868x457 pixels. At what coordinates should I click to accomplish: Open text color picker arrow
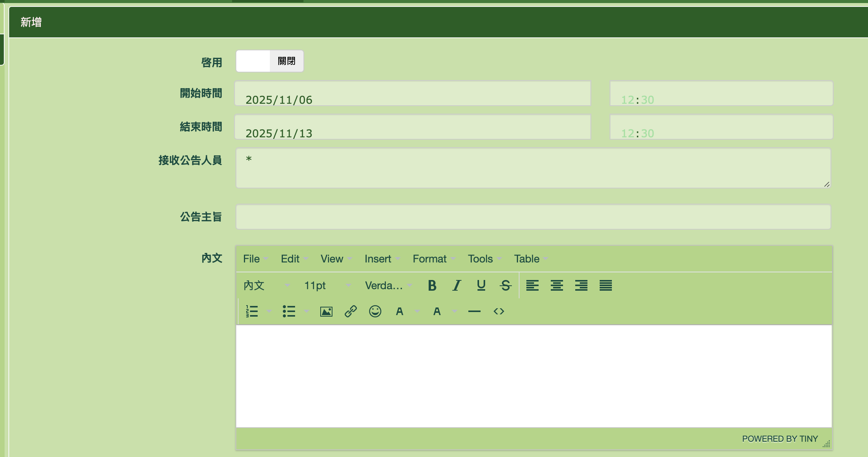[417, 312]
